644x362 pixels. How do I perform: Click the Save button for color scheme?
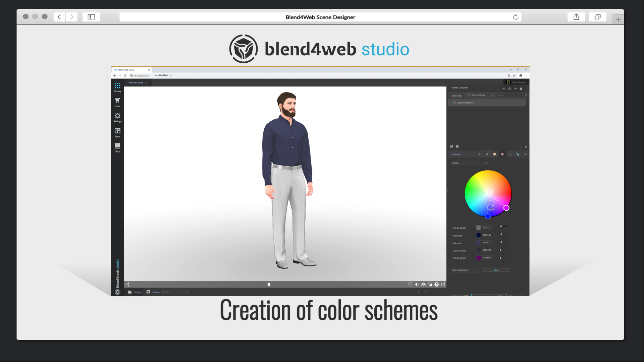(x=496, y=270)
